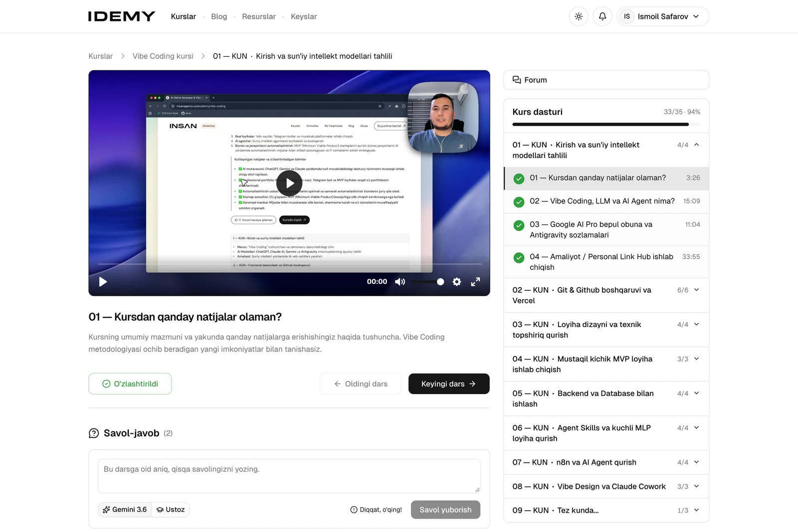Click the Vibe Coding kursi breadcrumb
Screen dimensions: 798x532
click(x=163, y=56)
